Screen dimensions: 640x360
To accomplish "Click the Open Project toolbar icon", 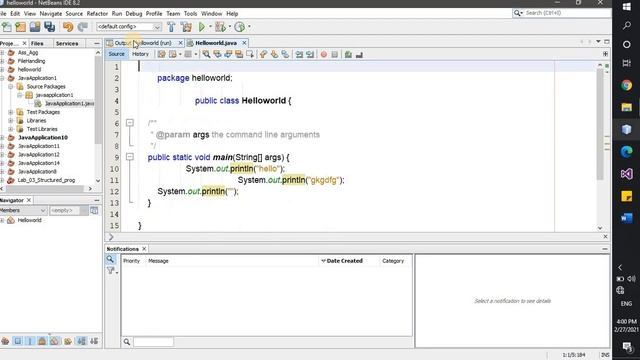I will [x=35, y=27].
